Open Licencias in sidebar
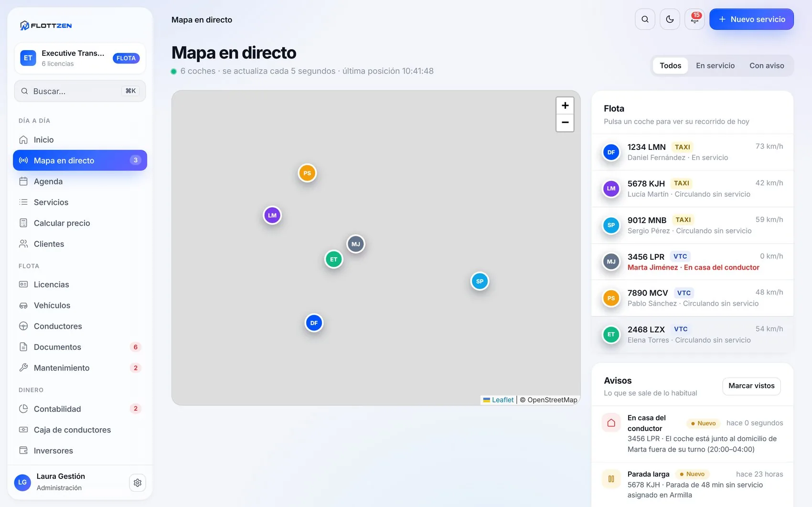The width and height of the screenshot is (812, 507). click(80, 285)
